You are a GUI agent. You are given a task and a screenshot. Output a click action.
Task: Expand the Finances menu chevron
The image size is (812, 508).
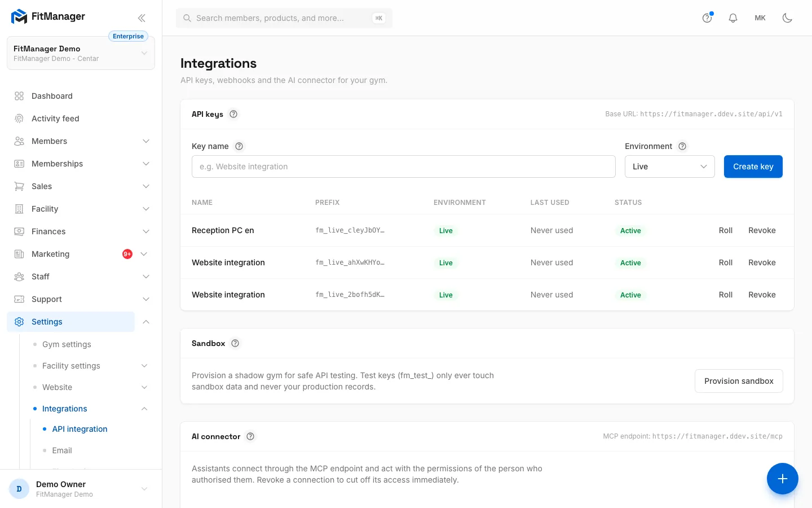146,231
